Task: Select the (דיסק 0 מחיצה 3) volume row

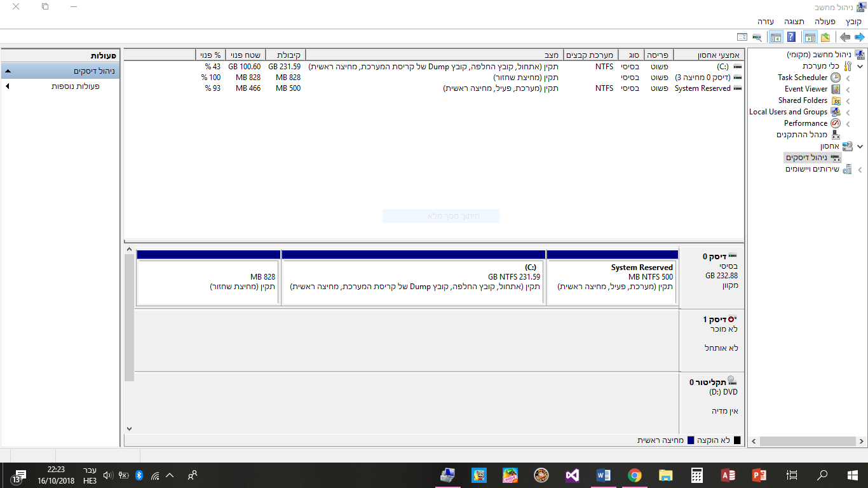Action: tap(433, 78)
